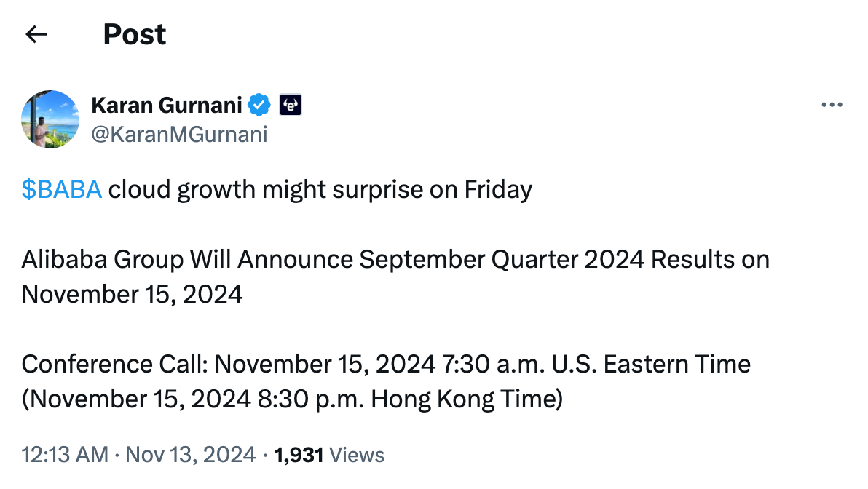The image size is (868, 489).
Task: Click the 1,931 view count number
Action: click(299, 456)
